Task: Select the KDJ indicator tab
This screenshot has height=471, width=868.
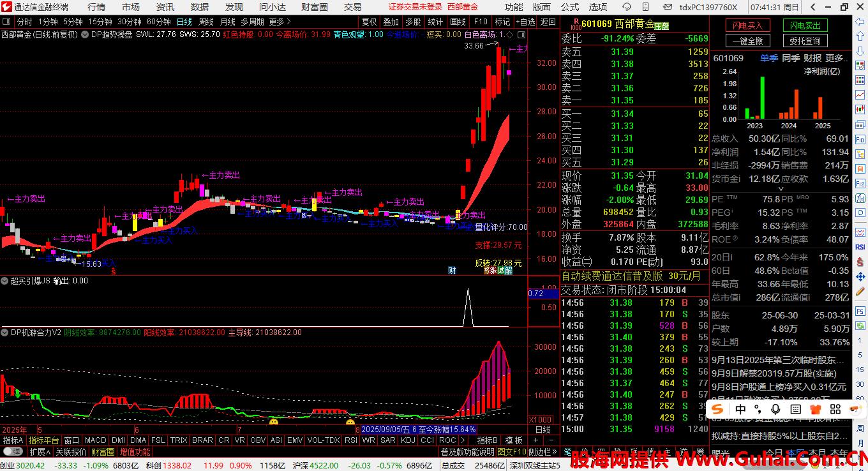Action: tap(408, 440)
